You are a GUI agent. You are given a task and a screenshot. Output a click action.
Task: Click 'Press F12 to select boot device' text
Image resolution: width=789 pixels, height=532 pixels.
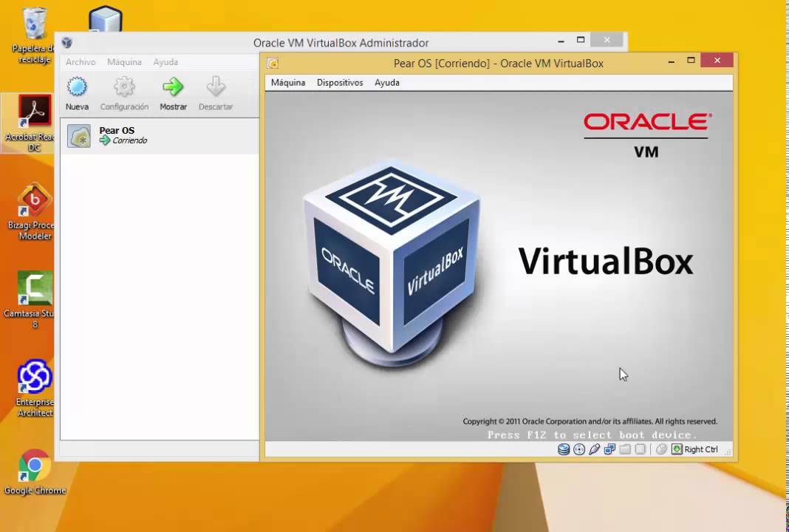tap(592, 435)
